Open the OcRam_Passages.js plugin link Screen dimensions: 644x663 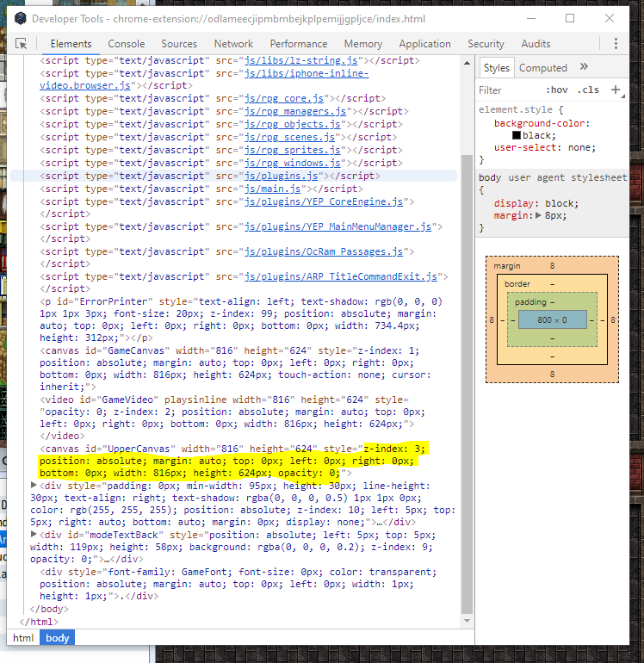[x=324, y=251]
